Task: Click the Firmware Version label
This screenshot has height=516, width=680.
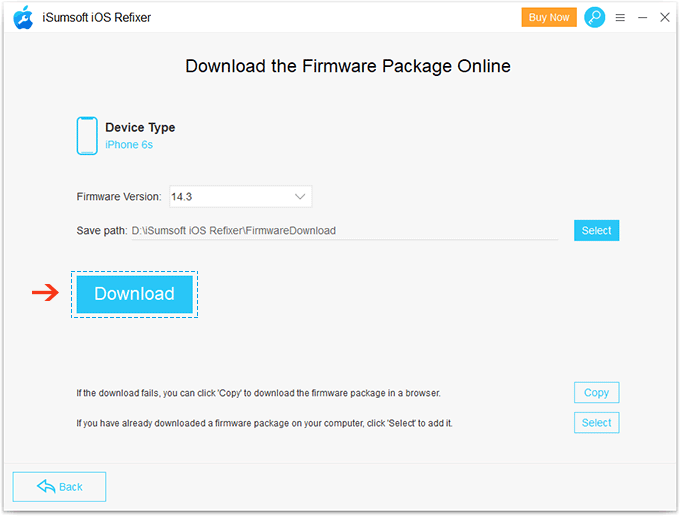Action: (119, 196)
